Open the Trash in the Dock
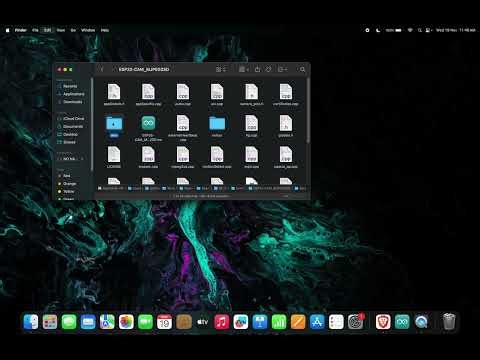480x360 pixels. 449,322
